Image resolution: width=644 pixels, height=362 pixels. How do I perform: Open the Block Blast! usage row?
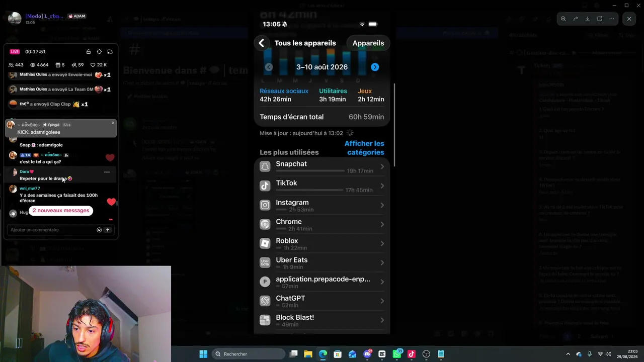tap(322, 320)
